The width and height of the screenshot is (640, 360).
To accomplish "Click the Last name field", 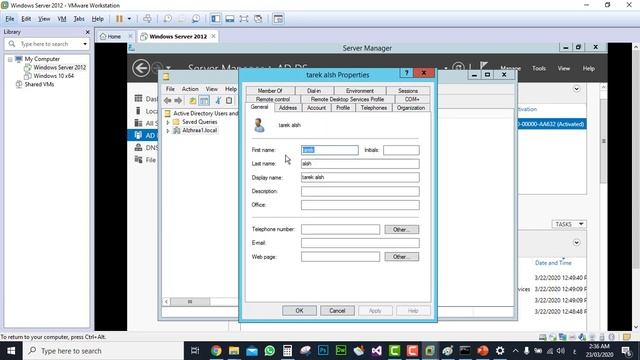I will pyautogui.click(x=360, y=164).
